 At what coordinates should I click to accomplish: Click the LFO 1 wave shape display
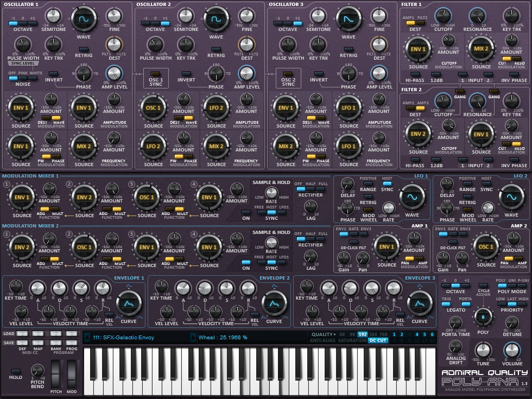412,197
